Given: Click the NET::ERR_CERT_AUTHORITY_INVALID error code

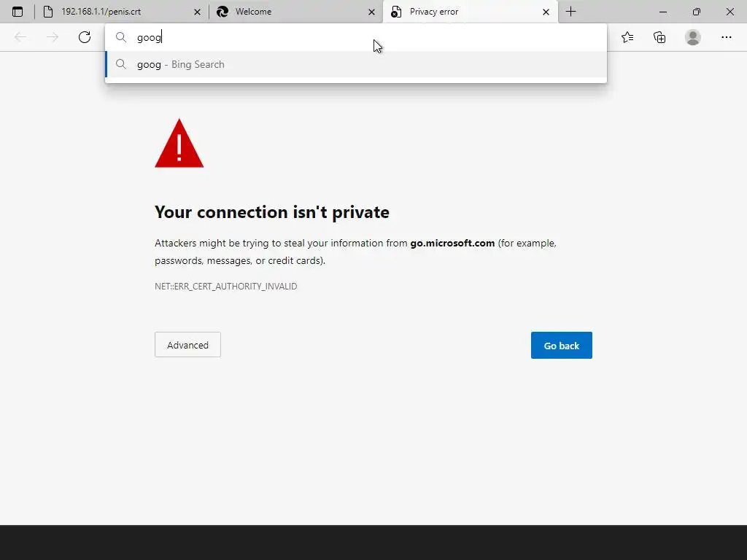Looking at the screenshot, I should click(x=225, y=287).
